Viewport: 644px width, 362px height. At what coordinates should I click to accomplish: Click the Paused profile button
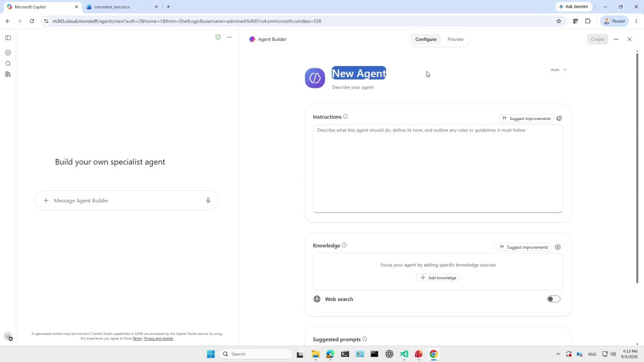tap(614, 21)
